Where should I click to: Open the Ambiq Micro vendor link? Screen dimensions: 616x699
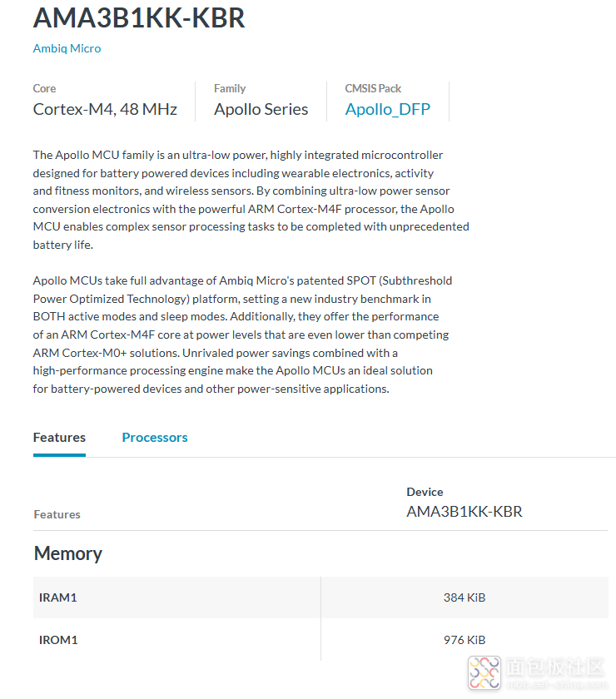tap(67, 48)
